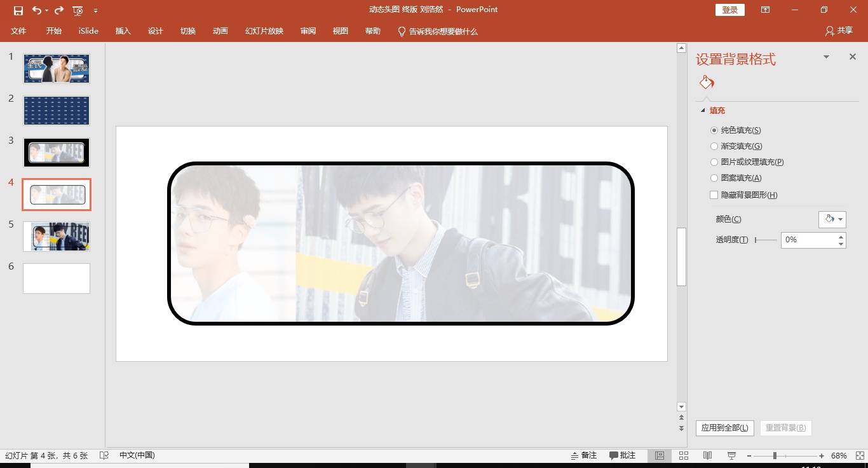Click the 批注 comments icon
868x468 pixels.
coord(623,455)
